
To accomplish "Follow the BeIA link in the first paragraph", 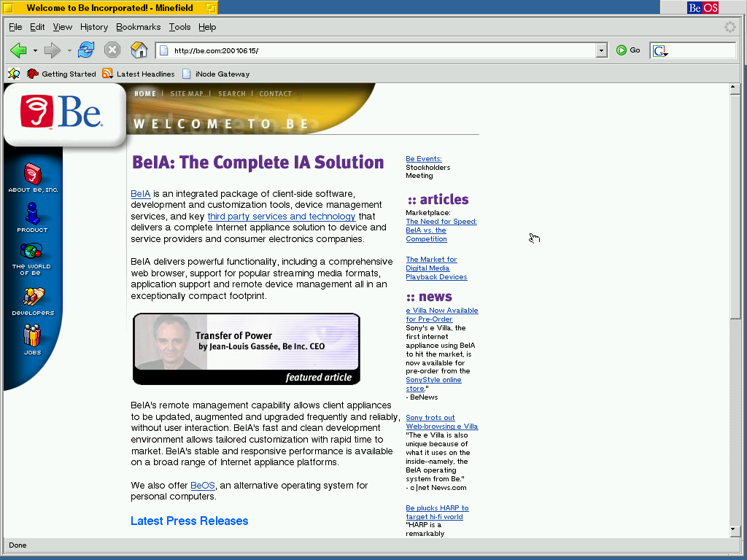I will (x=141, y=194).
